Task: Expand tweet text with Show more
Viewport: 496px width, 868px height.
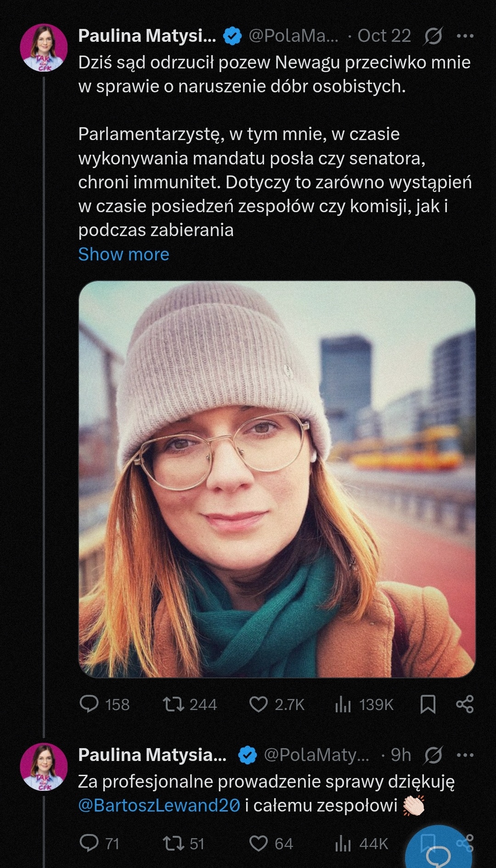Action: [x=124, y=254]
